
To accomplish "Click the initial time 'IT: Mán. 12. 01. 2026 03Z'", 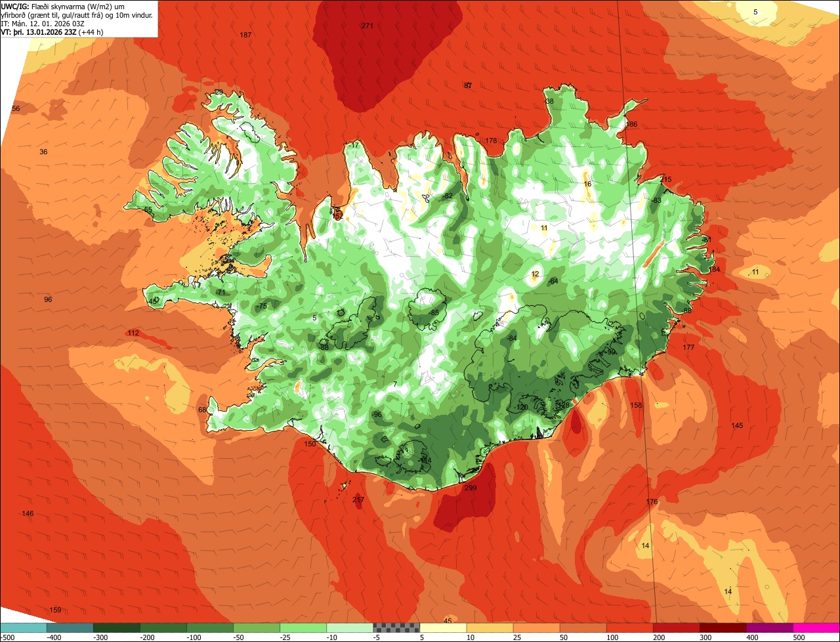I will tap(43, 23).
